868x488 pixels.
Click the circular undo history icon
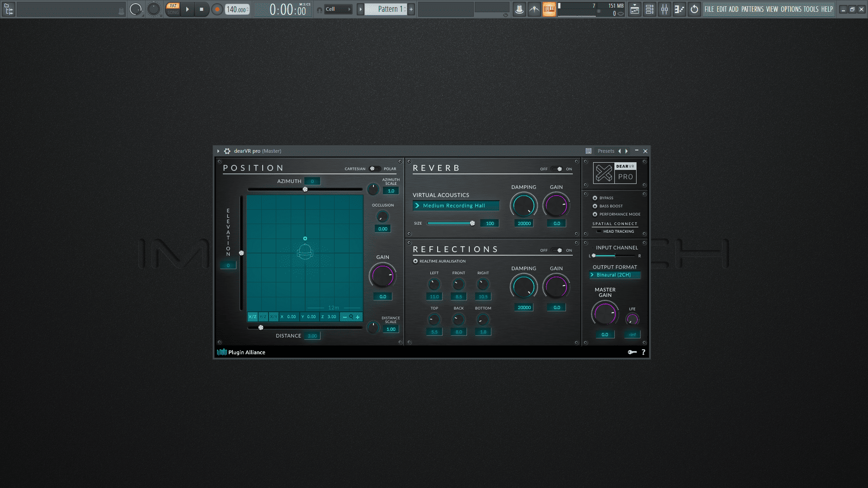pyautogui.click(x=694, y=9)
